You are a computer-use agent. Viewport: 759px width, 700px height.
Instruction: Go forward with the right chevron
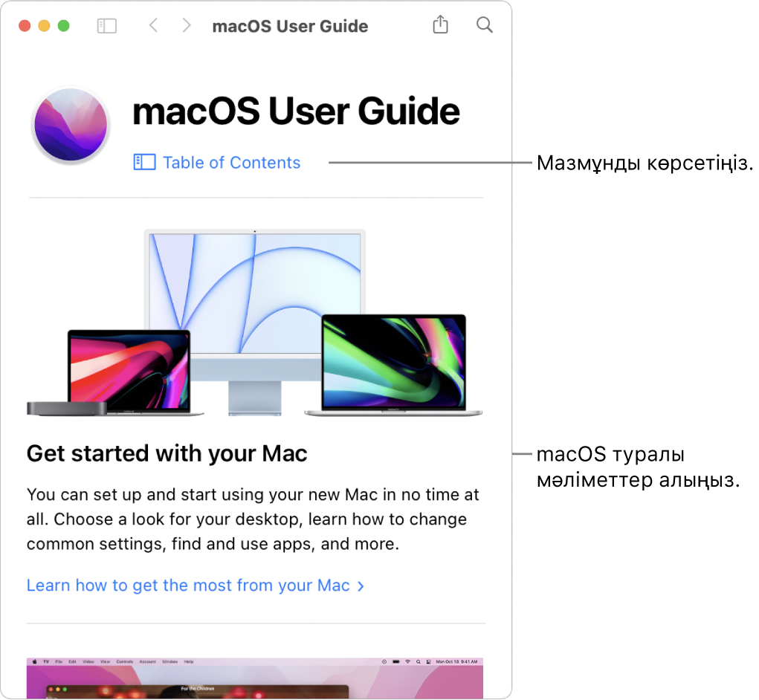point(187,25)
